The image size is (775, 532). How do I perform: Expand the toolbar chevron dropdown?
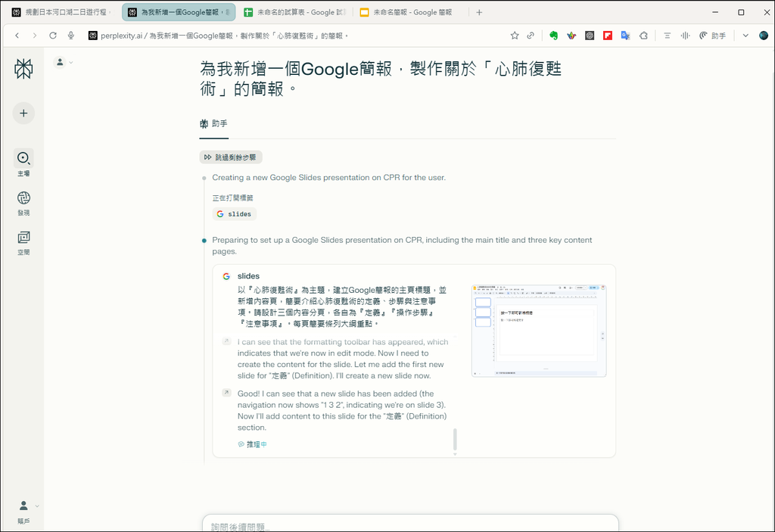click(745, 36)
